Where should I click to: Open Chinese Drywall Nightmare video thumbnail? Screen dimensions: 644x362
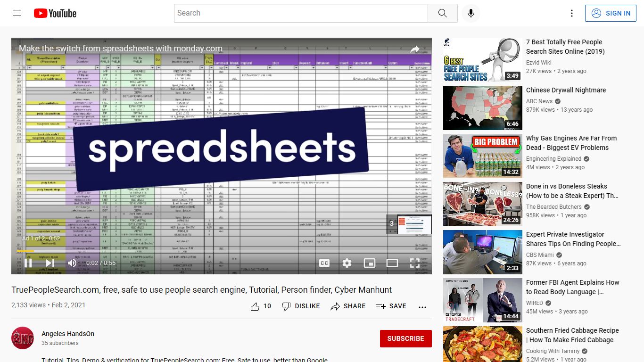483,108
